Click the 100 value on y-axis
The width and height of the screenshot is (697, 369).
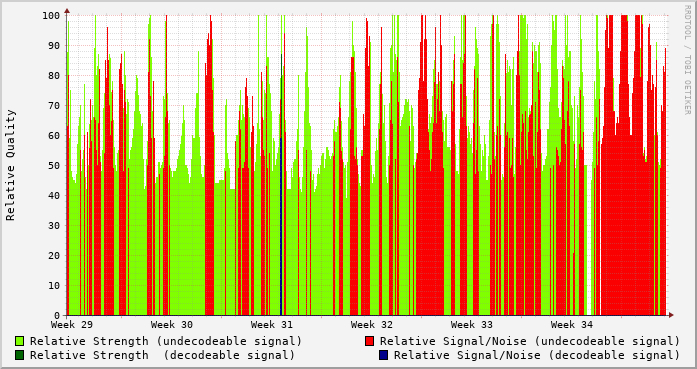52,16
